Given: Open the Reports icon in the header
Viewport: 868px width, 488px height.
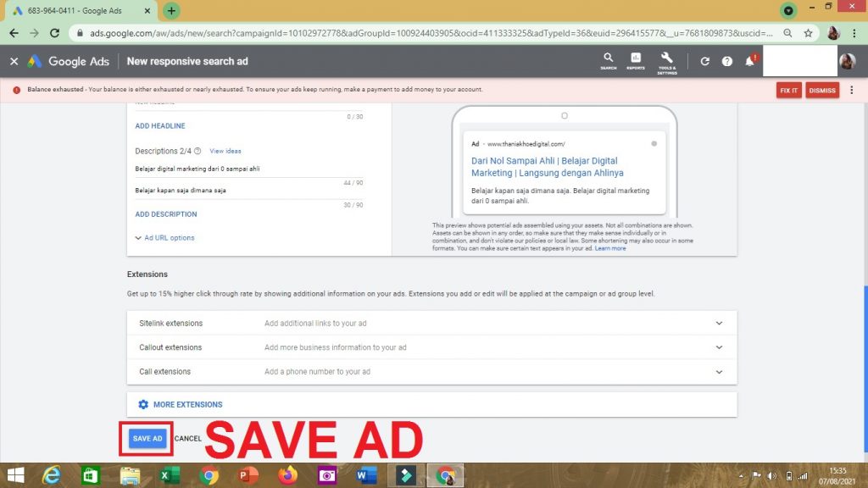Looking at the screenshot, I should click(x=636, y=60).
